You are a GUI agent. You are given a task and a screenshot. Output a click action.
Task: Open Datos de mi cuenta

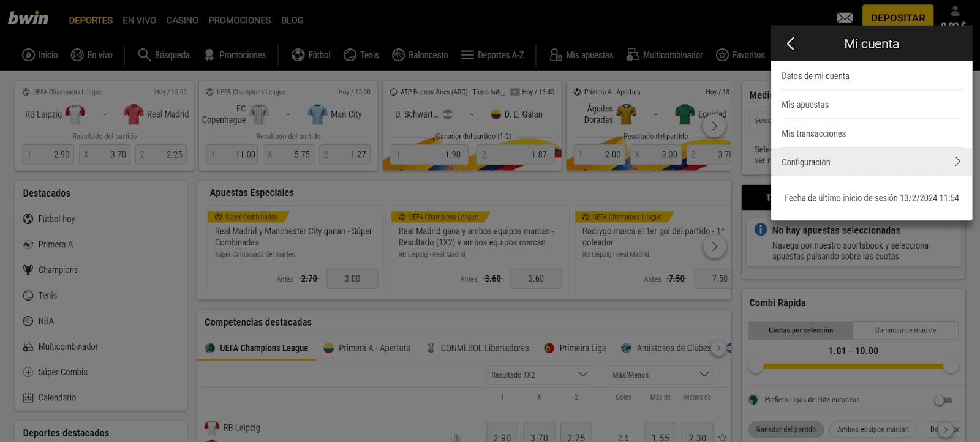pyautogui.click(x=872, y=76)
